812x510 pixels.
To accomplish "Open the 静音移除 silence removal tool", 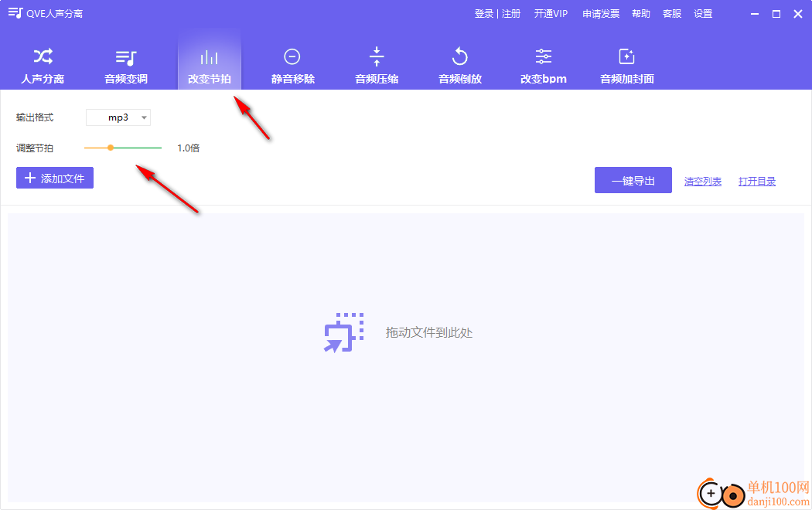I will pos(292,66).
